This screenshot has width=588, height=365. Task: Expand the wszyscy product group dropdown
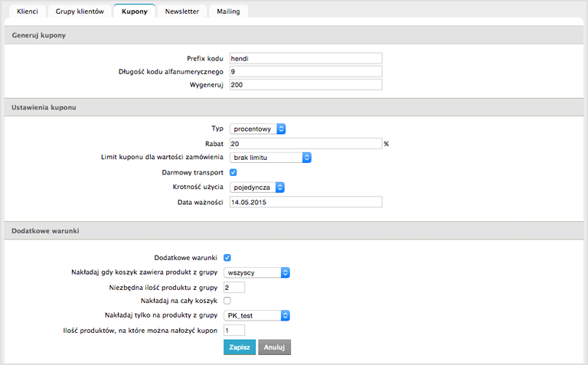(x=257, y=272)
